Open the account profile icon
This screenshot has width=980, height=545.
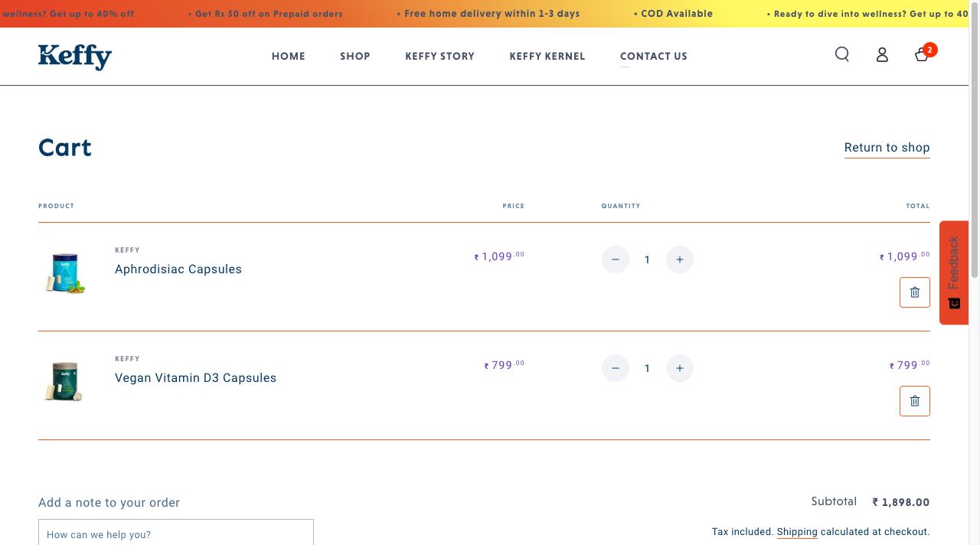tap(882, 54)
